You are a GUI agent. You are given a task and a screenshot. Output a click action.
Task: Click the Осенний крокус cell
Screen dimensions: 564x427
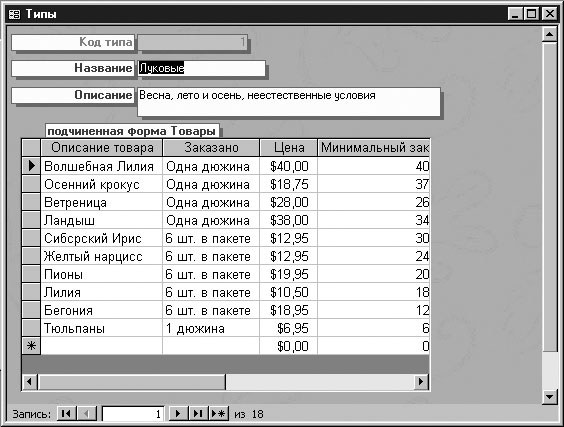[x=102, y=184]
